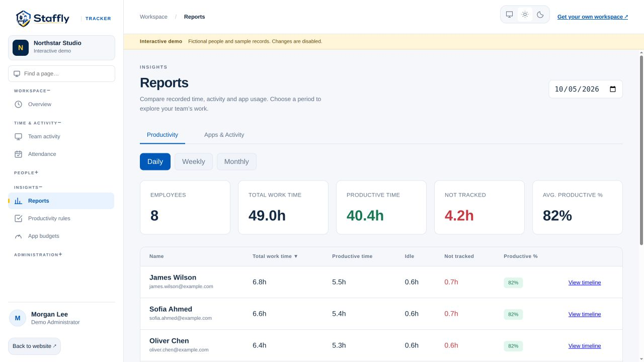Image resolution: width=644 pixels, height=362 pixels.
Task: Click the Productive % column header
Action: pos(521,256)
